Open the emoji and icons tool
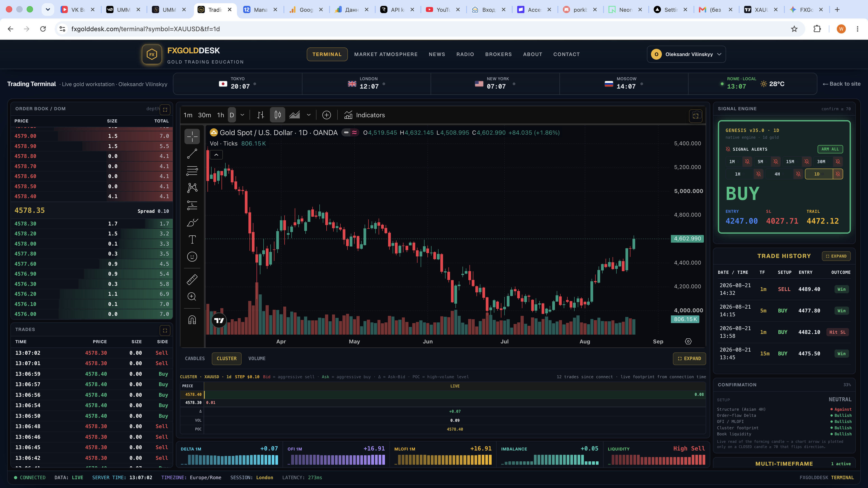 click(x=192, y=257)
